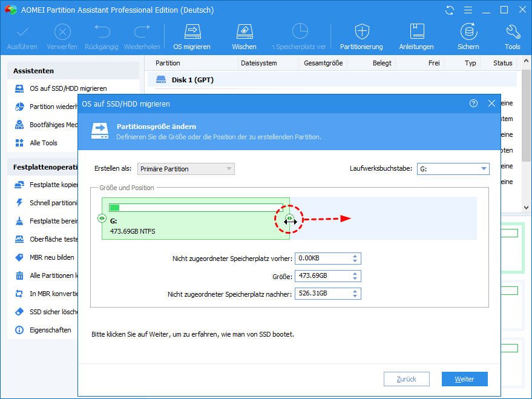Select SSD sicher löschen sidebar item
This screenshot has height=399, width=532.
[46, 312]
